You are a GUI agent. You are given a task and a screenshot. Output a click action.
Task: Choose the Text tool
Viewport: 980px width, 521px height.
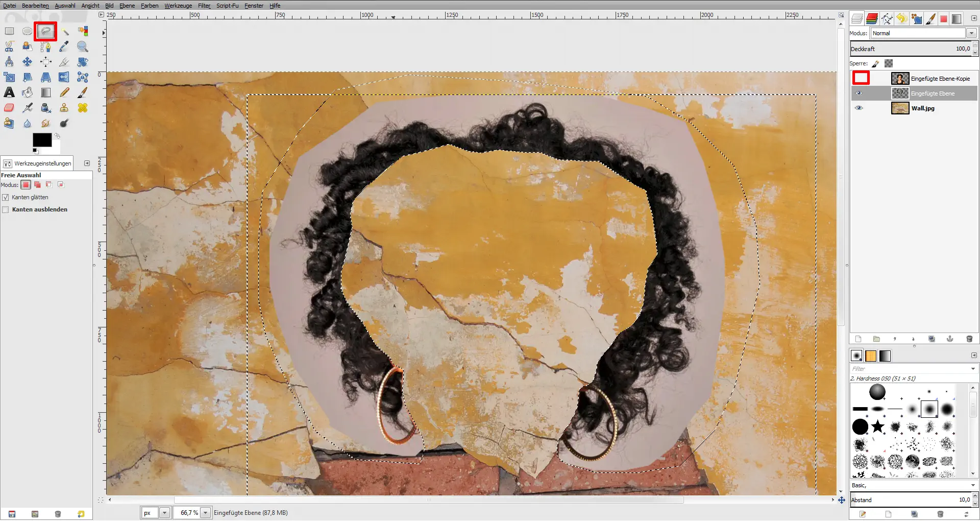coord(9,92)
